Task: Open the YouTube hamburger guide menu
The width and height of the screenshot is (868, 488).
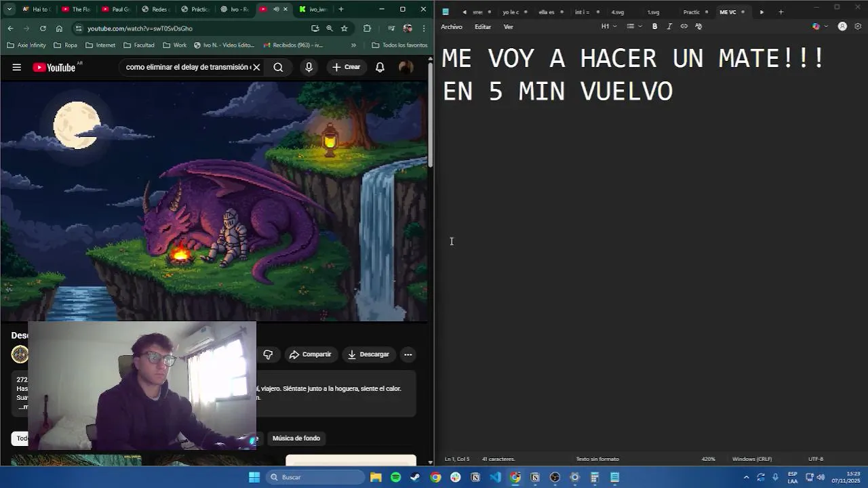Action: pyautogui.click(x=17, y=67)
